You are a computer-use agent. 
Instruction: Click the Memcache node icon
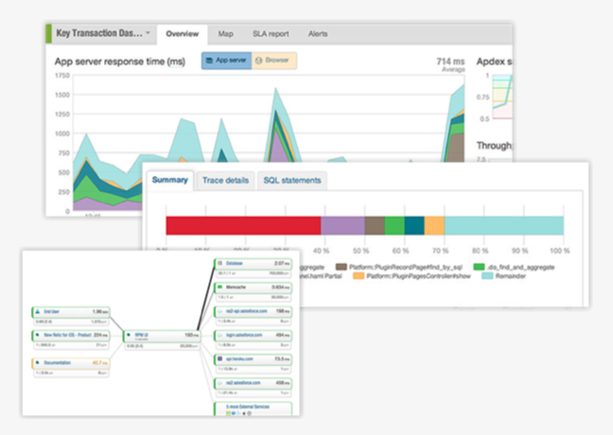pyautogui.click(x=221, y=287)
